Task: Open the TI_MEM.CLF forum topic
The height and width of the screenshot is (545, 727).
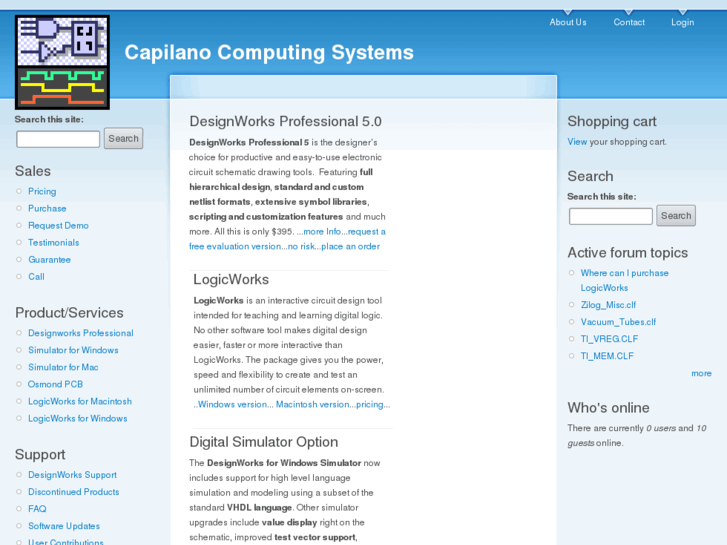Action: [x=607, y=356]
